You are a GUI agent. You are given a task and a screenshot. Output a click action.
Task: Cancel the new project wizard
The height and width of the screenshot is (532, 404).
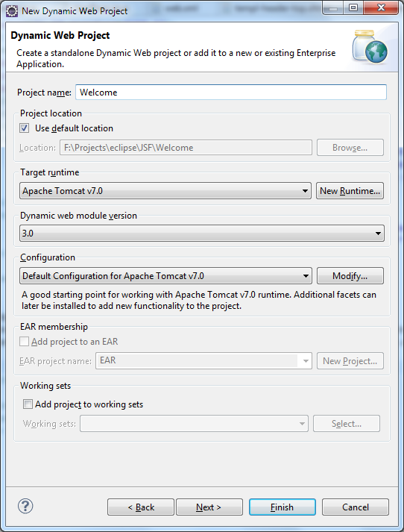pyautogui.click(x=356, y=507)
